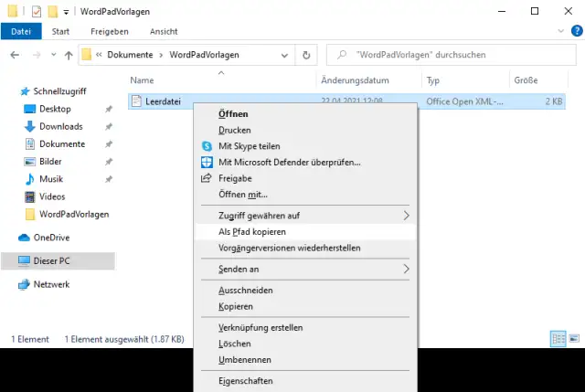Switch to the Ansicht ribbon tab
Screen dimensions: 585x392
[164, 31]
